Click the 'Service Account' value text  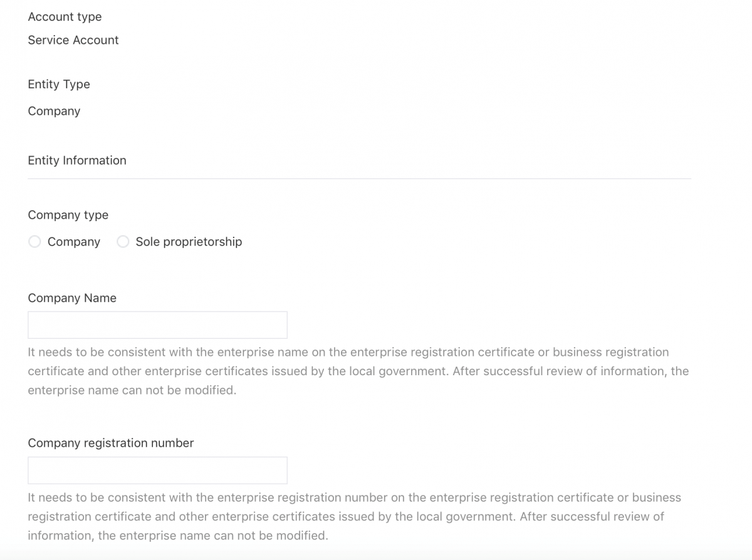73,40
